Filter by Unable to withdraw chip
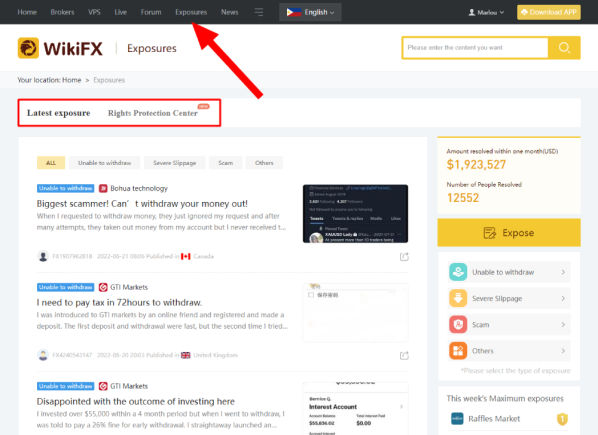Image resolution: width=598 pixels, height=435 pixels. click(x=104, y=163)
